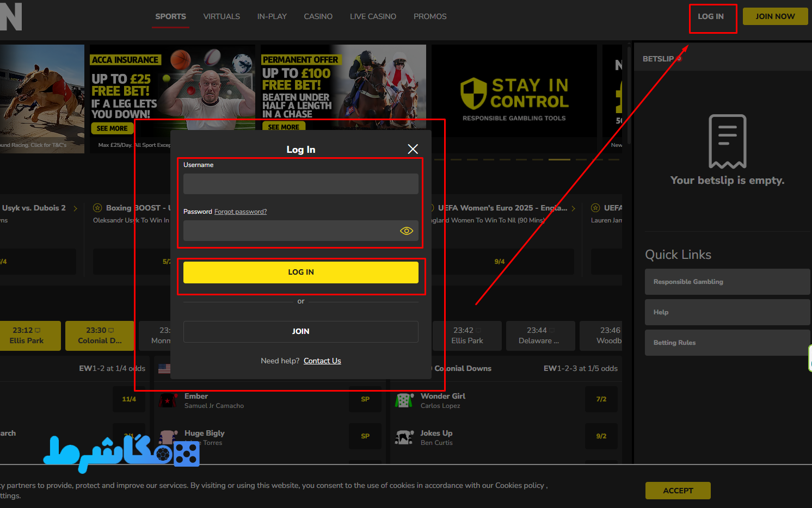This screenshot has height=508, width=812.
Task: Open the Cookies policy text link
Action: [520, 485]
